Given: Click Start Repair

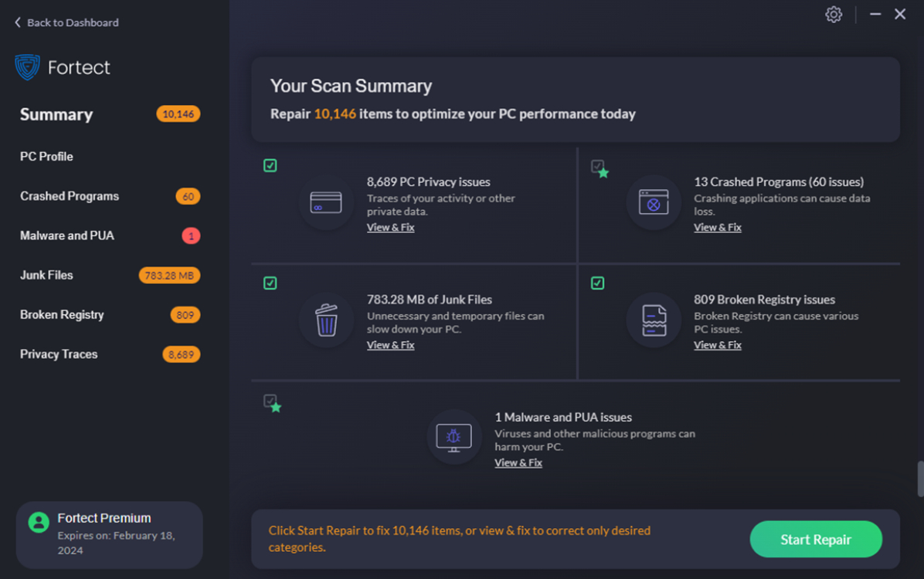Looking at the screenshot, I should pos(816,539).
